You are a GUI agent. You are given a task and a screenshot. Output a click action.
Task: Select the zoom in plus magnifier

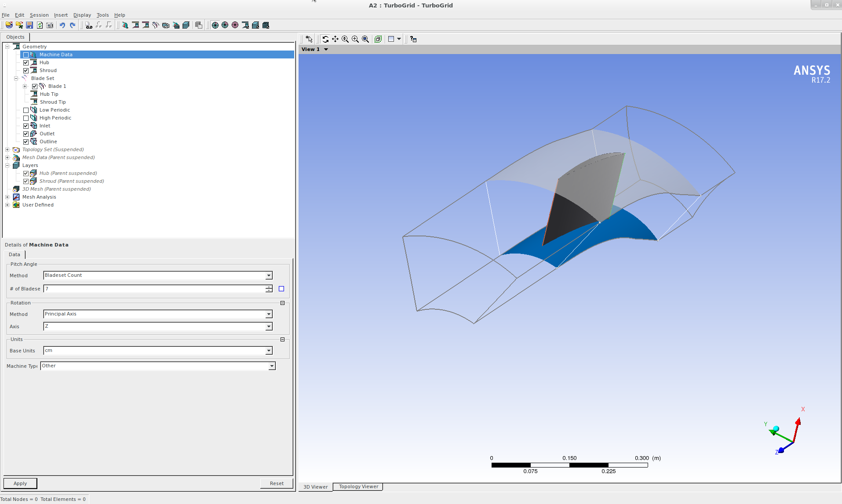tap(355, 39)
